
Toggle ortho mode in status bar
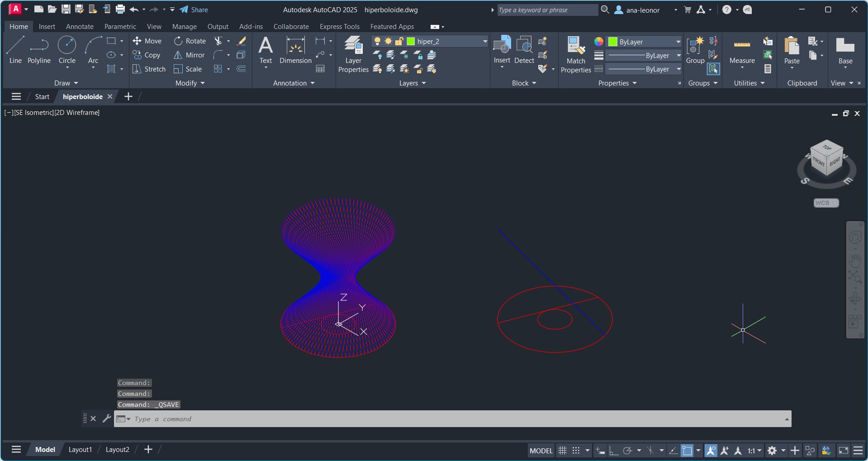(614, 451)
